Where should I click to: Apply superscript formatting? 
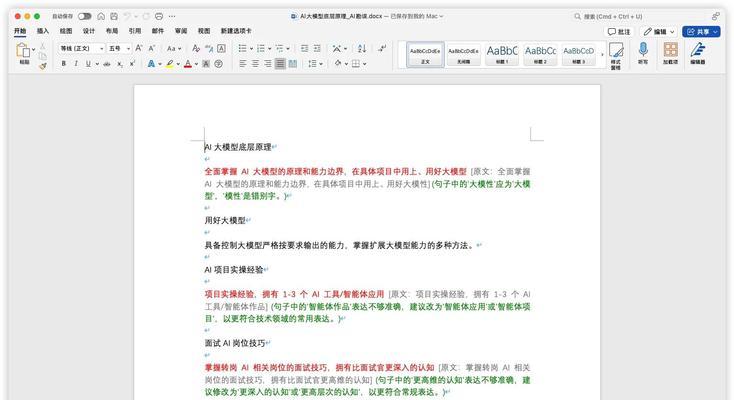tap(132, 64)
